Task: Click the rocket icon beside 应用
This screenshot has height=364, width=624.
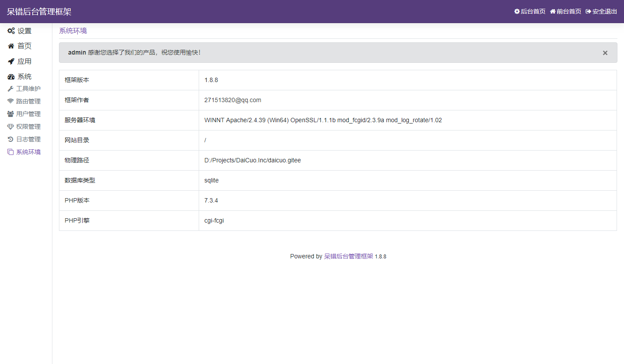Action: 11,62
